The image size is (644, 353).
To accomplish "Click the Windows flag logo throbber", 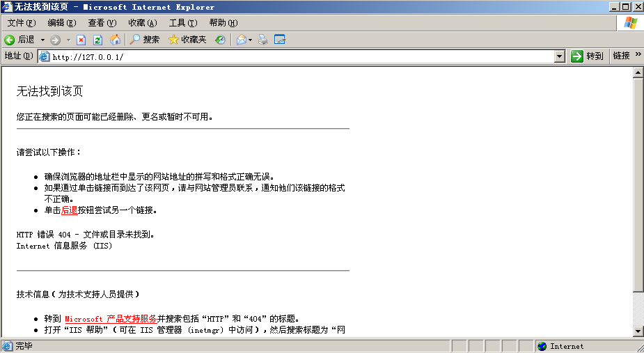I will coord(631,23).
